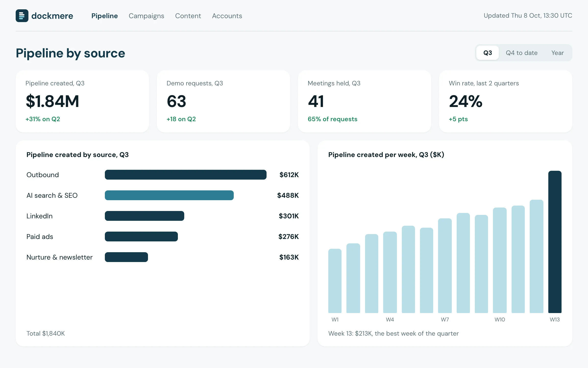The width and height of the screenshot is (588, 368).
Task: Go to the Content tab
Action: click(x=188, y=16)
